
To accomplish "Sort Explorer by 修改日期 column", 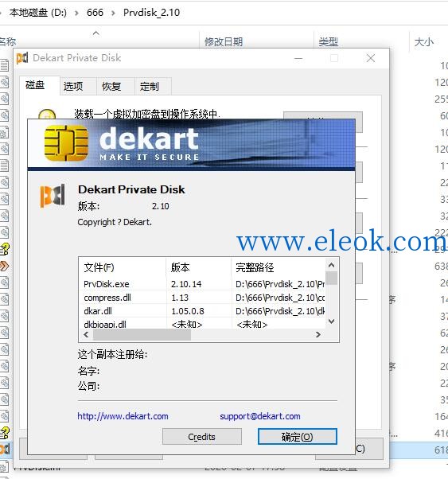I will coord(224,41).
